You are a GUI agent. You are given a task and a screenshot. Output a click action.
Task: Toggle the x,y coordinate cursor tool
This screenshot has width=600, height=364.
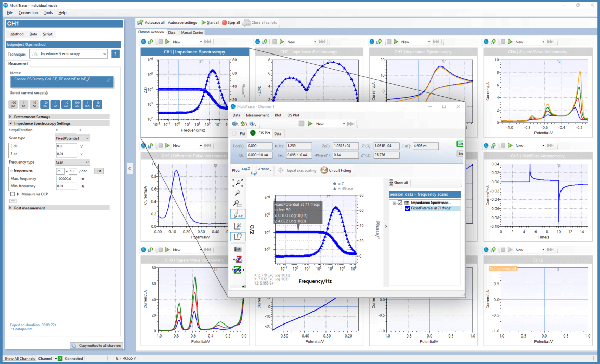click(238, 214)
